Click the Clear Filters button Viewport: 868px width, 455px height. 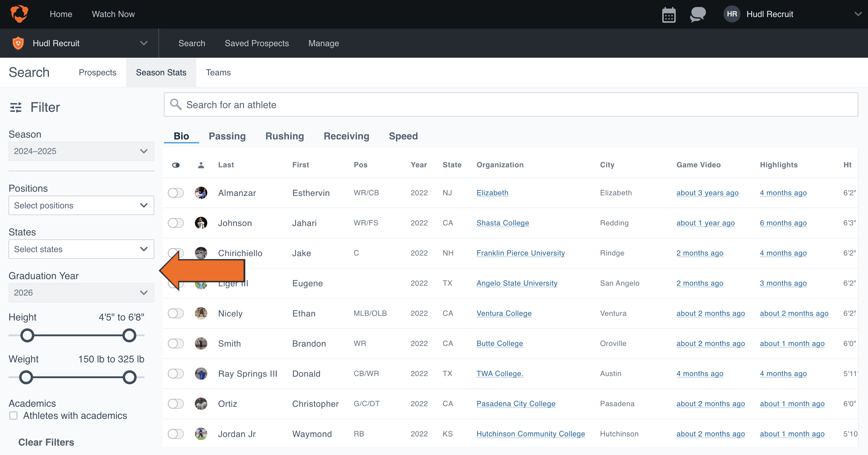click(x=46, y=442)
